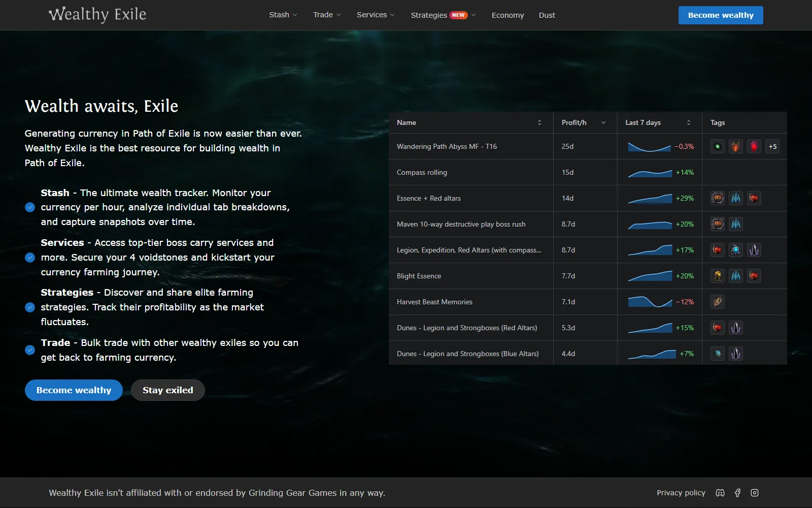Select the tag icon on Harvest Beast Memories row
The width and height of the screenshot is (812, 508).
718,302
